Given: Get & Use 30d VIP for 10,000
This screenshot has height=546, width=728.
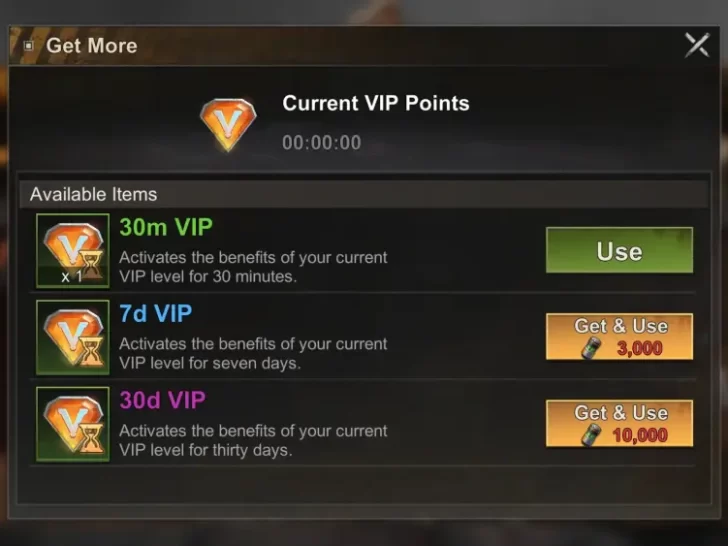Looking at the screenshot, I should click(x=619, y=423).
